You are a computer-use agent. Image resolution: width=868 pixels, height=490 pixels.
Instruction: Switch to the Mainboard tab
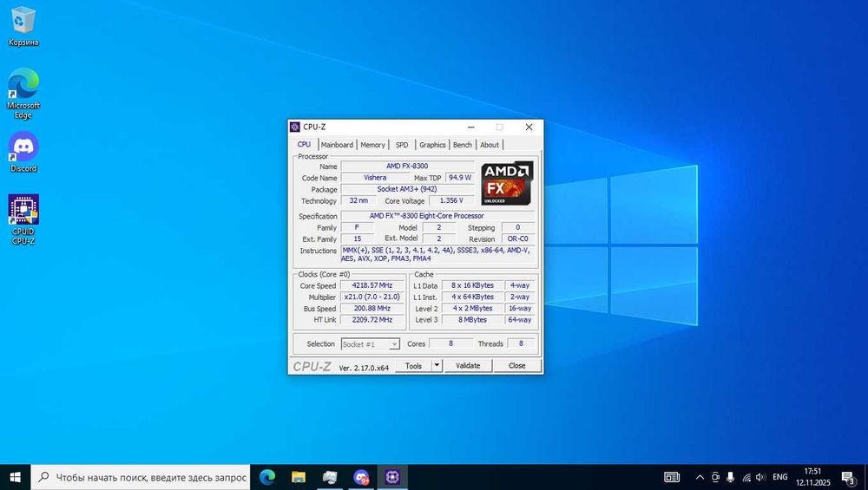(337, 145)
